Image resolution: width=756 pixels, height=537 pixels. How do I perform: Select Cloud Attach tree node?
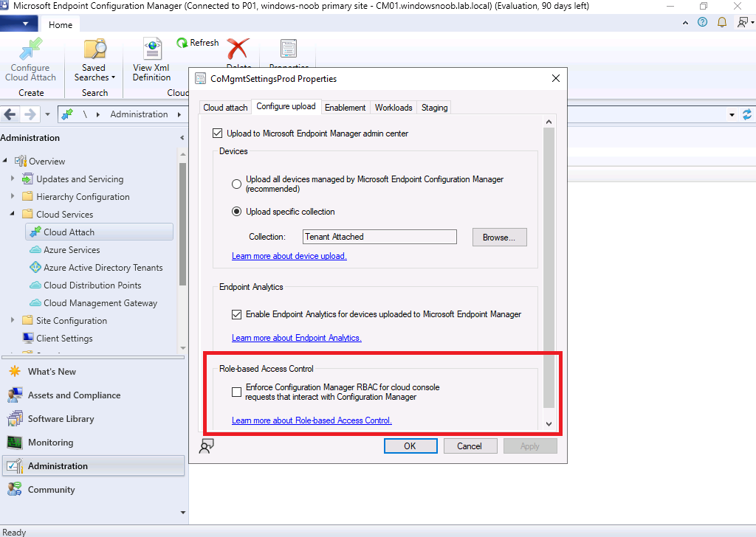pyautogui.click(x=100, y=232)
